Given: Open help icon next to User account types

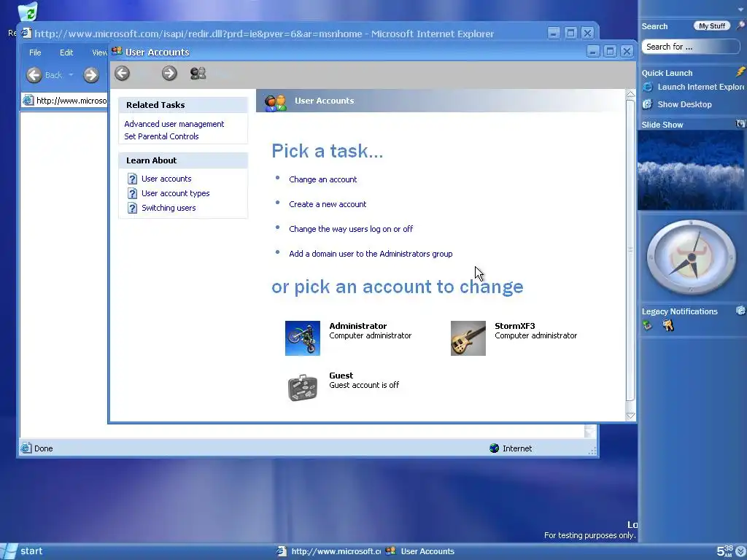Looking at the screenshot, I should tap(133, 194).
